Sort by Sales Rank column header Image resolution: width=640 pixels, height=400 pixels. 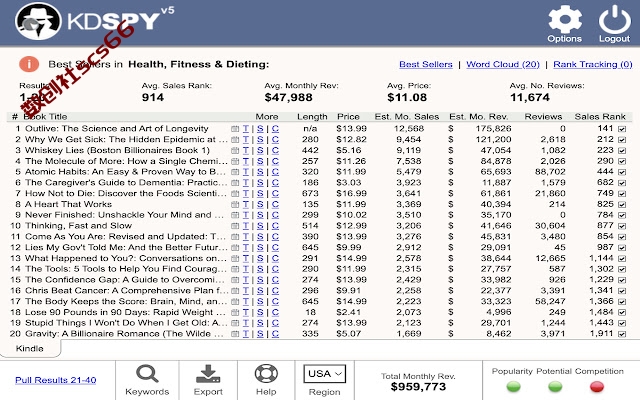coord(600,117)
